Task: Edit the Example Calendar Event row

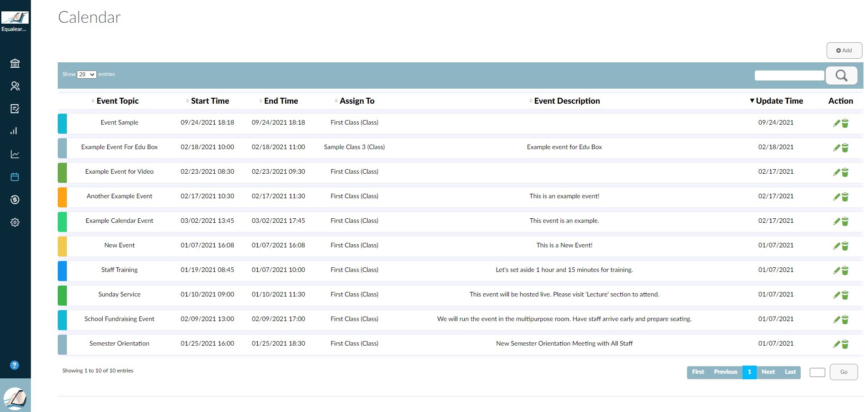Action: click(836, 221)
